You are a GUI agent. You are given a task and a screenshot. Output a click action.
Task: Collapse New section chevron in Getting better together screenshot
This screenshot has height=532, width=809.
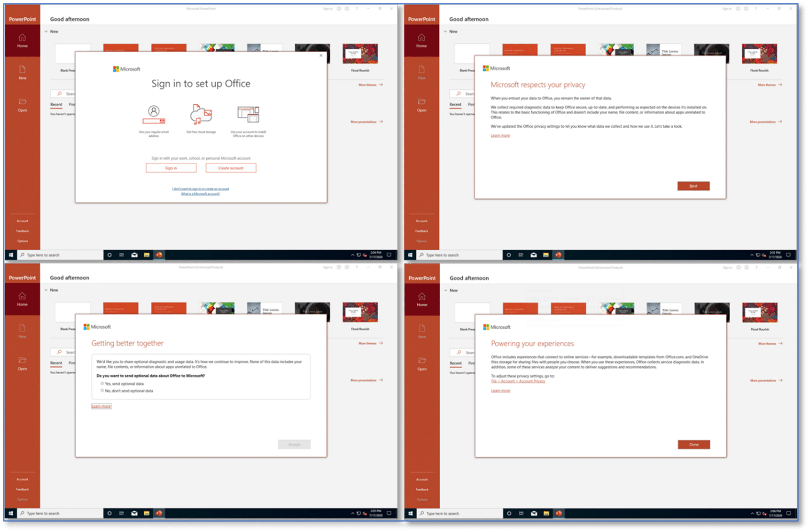click(x=46, y=290)
